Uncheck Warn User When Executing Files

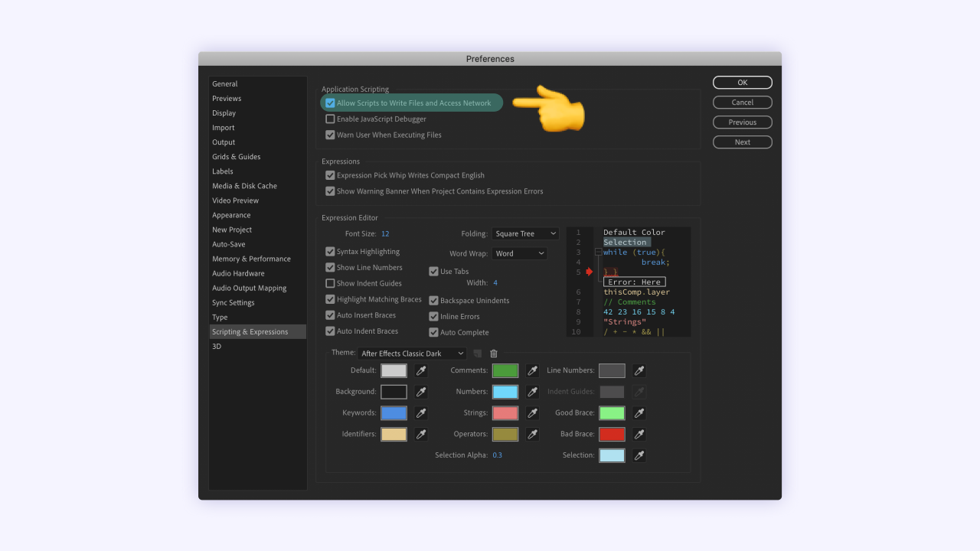click(330, 135)
